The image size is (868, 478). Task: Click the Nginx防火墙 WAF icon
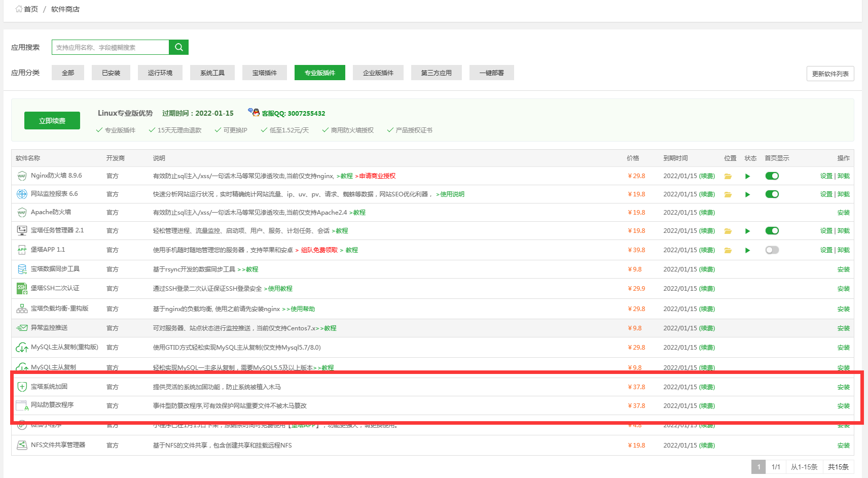click(22, 176)
